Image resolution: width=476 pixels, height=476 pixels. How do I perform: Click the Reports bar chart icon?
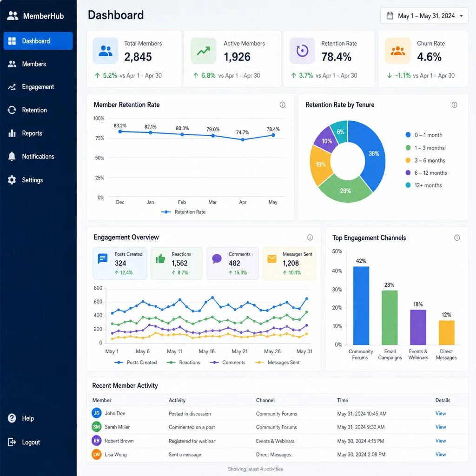click(12, 133)
